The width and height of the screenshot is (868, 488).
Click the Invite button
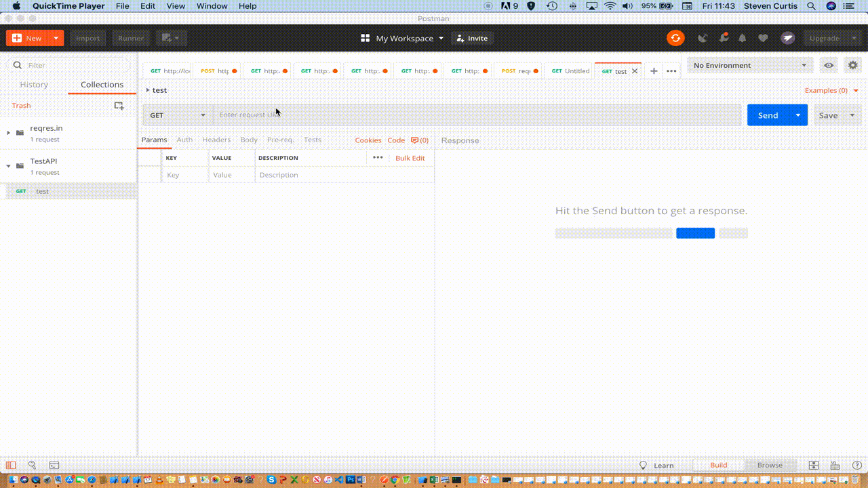[472, 38]
